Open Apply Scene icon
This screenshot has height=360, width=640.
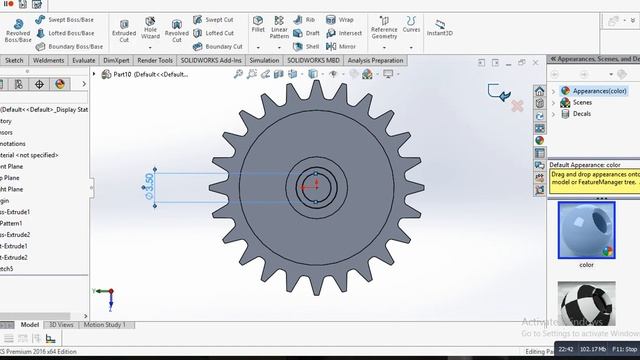(x=367, y=74)
